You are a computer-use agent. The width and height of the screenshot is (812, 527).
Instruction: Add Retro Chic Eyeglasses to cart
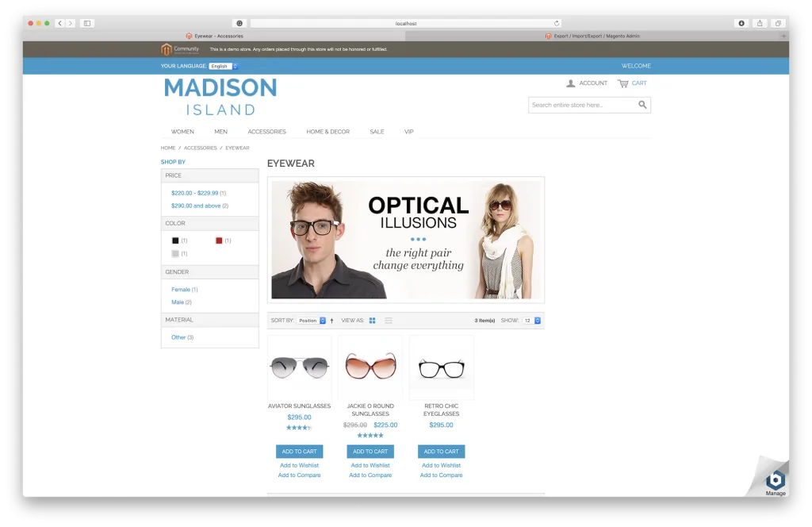click(x=441, y=452)
